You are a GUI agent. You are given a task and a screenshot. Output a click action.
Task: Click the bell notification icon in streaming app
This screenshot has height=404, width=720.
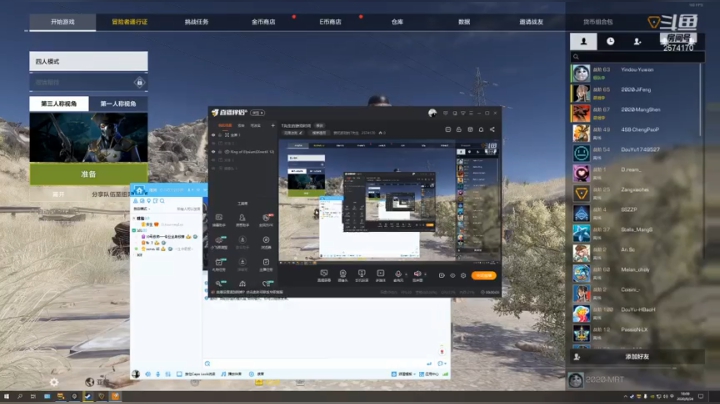coord(481,130)
